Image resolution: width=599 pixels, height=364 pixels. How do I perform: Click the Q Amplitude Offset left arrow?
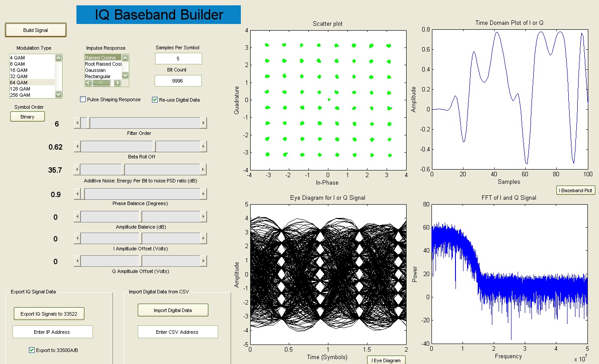pyautogui.click(x=78, y=262)
